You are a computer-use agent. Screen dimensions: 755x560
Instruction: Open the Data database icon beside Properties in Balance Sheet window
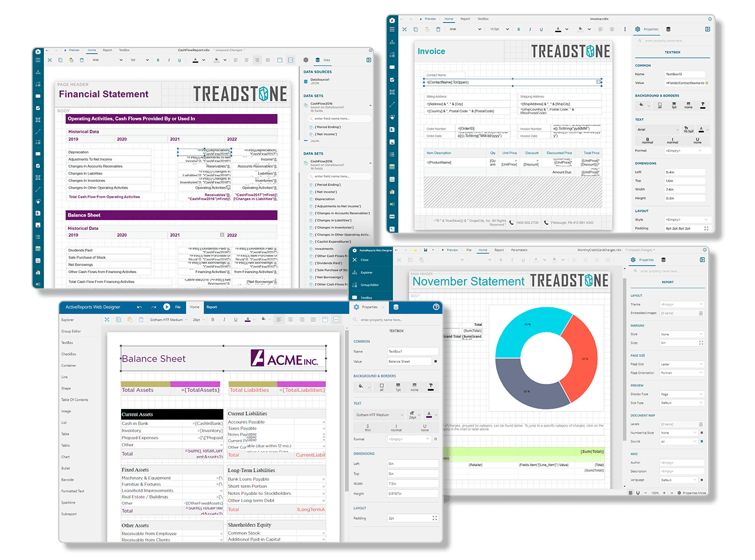396,307
